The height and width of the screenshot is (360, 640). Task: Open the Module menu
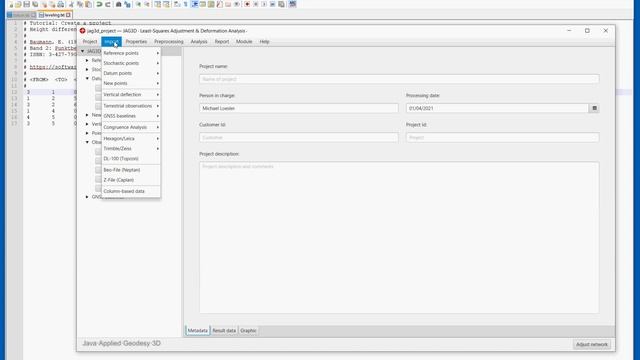[x=244, y=42]
